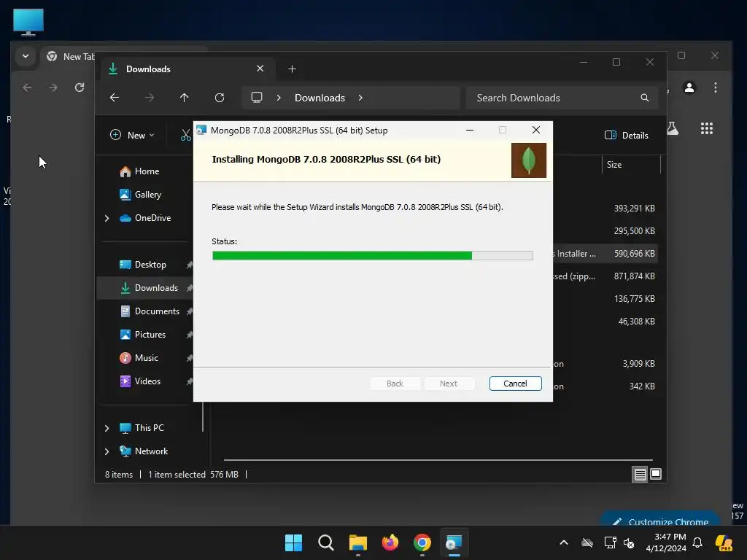Open Chrome tab search dropdown
Viewport: 747px width, 560px height.
[x=26, y=56]
